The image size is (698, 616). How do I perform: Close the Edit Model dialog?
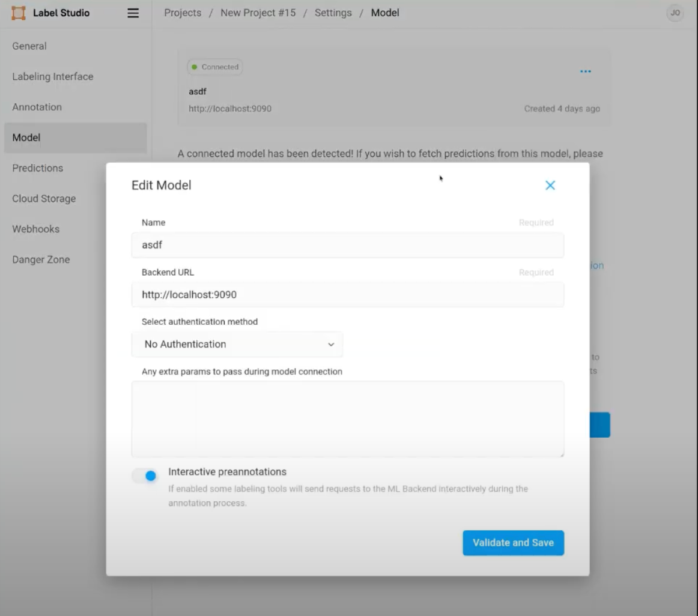[x=550, y=186]
